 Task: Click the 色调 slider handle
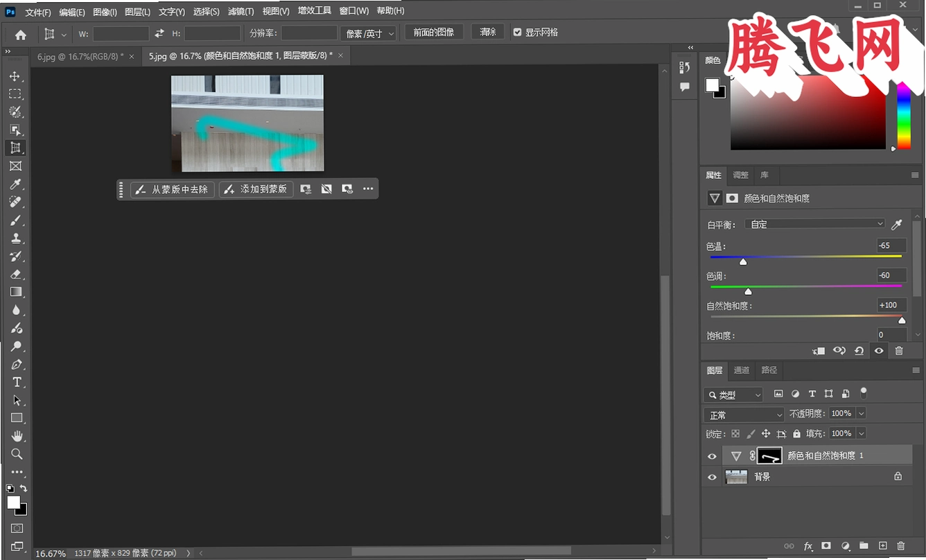[748, 292]
